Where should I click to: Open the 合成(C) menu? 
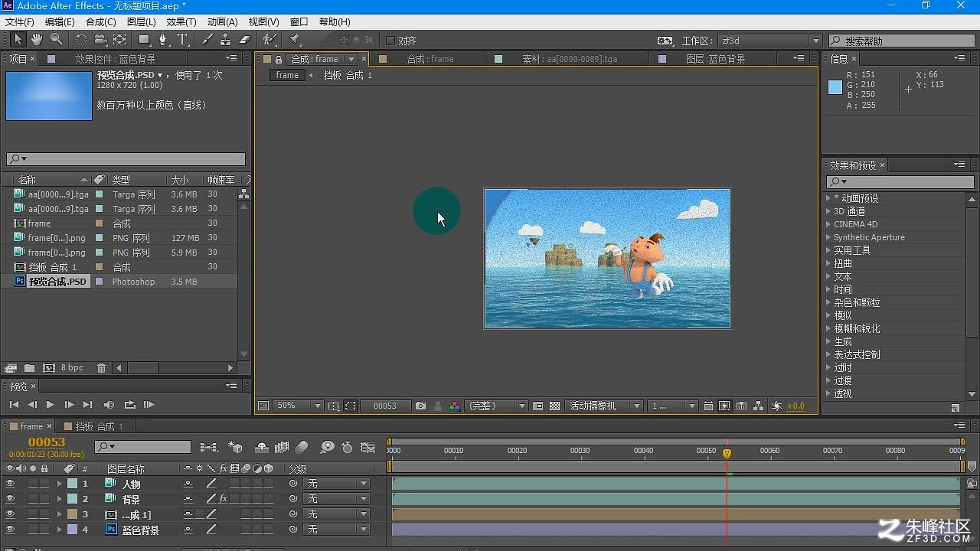pos(100,22)
